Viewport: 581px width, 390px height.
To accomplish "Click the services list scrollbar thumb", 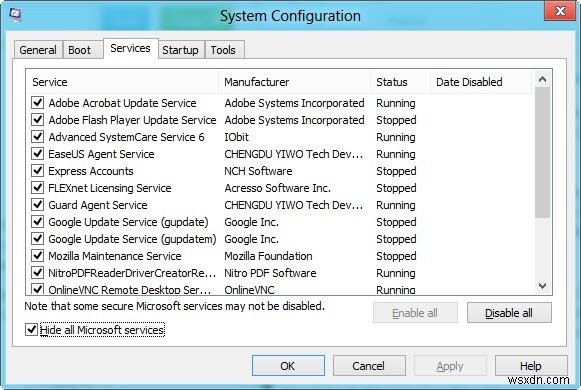I will (542, 153).
